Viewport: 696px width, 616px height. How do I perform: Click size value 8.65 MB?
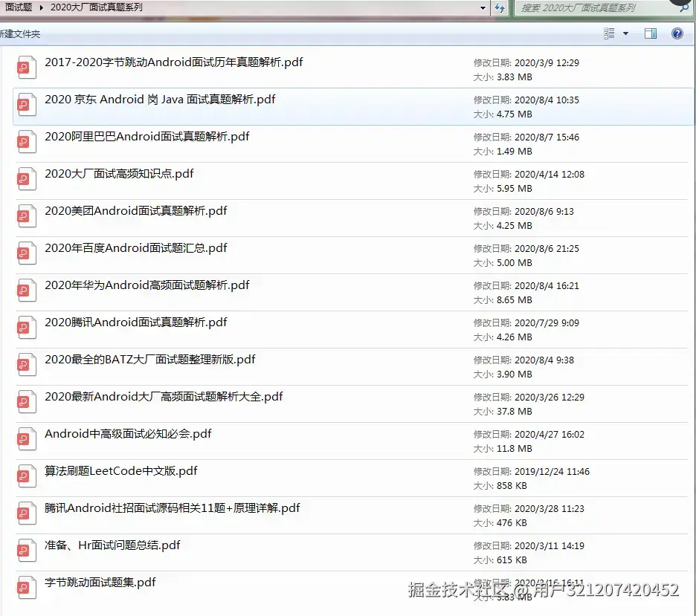pyautogui.click(x=515, y=301)
